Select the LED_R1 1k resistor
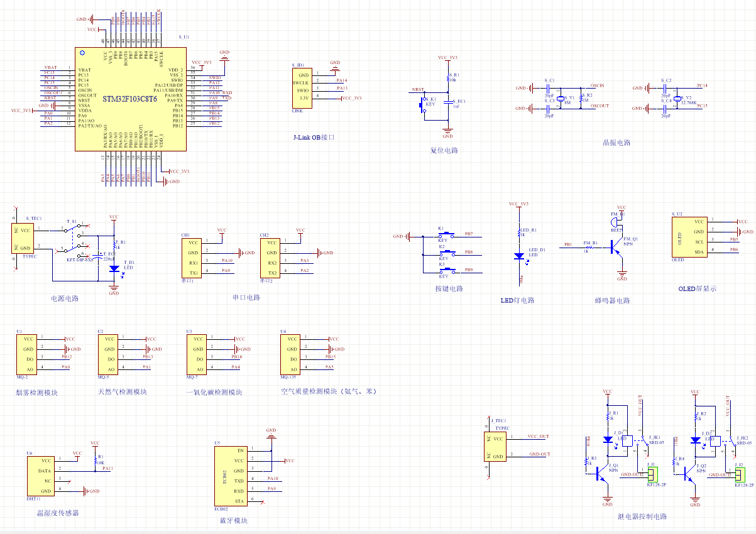Viewport: 756px width, 534px height. pos(519,233)
